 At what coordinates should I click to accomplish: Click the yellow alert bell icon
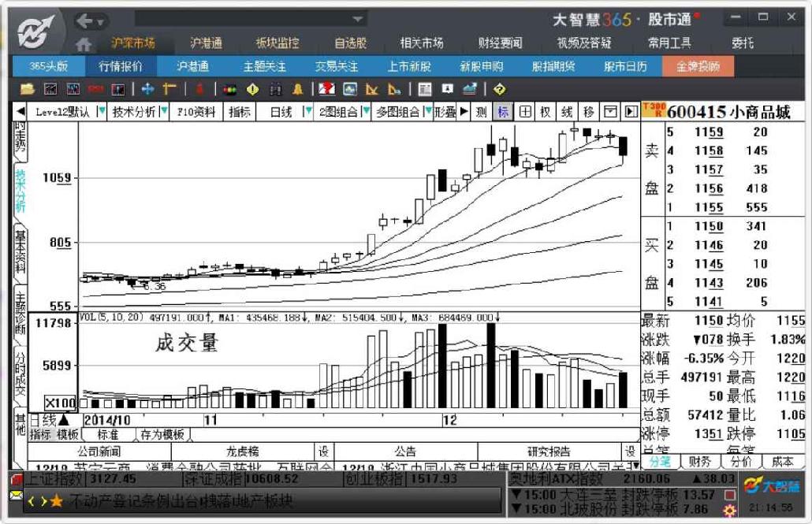298,90
